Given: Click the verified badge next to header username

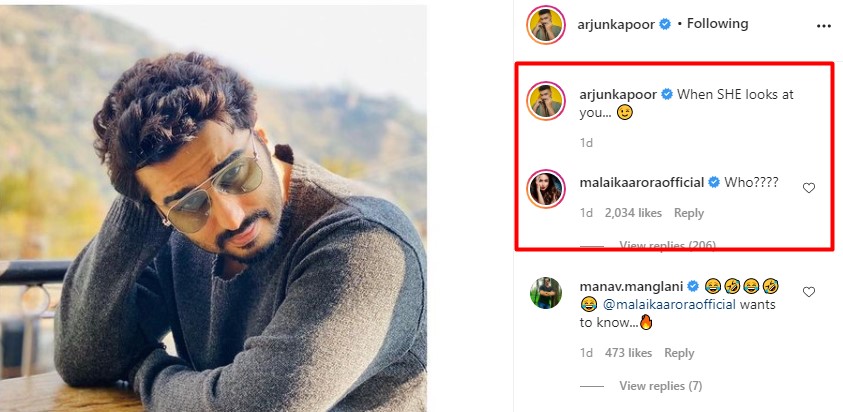Looking at the screenshot, I should (x=664, y=24).
